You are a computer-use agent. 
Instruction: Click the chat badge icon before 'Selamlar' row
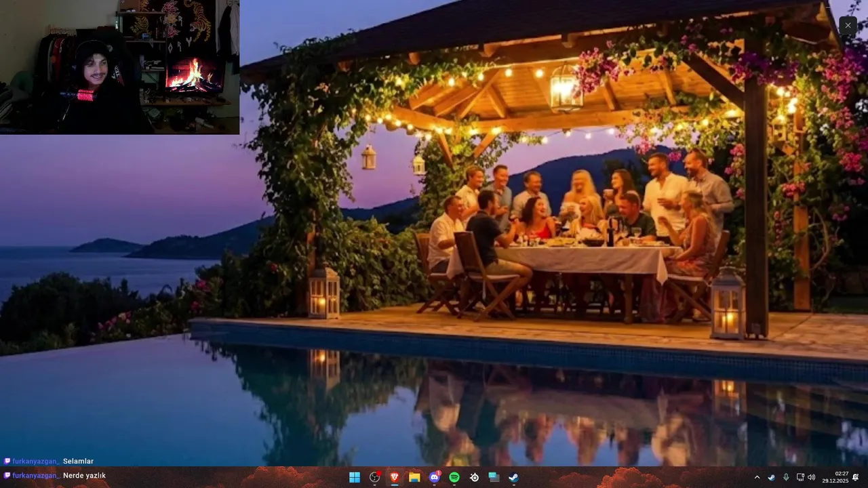click(7, 462)
